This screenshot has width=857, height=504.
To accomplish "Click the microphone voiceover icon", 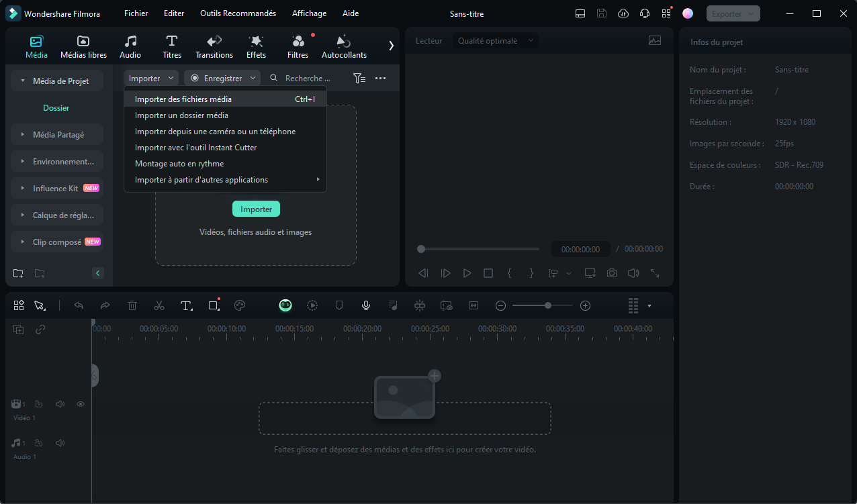I will point(366,305).
